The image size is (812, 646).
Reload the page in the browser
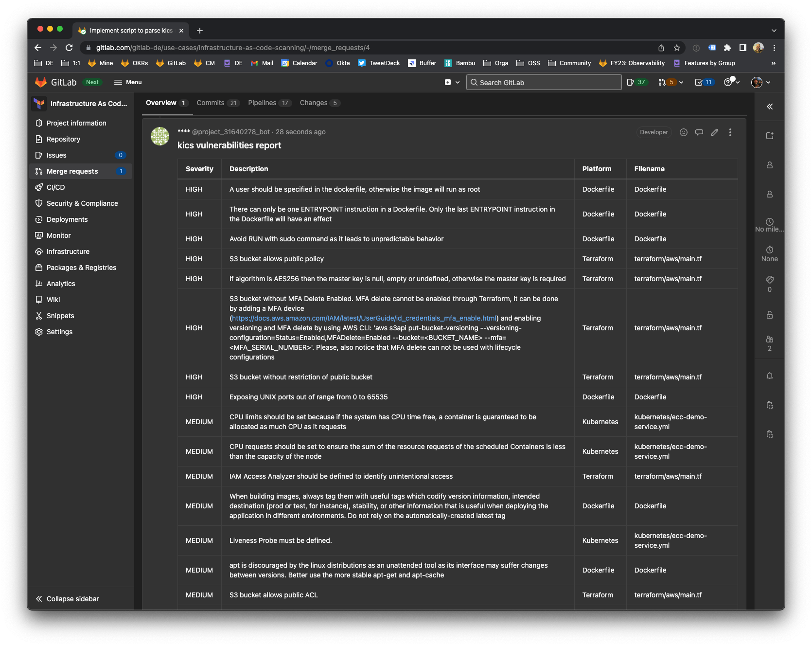pos(69,48)
